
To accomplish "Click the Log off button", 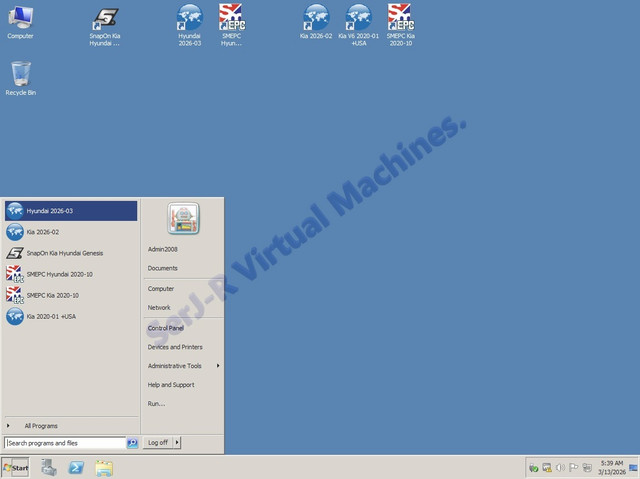I will tap(158, 443).
